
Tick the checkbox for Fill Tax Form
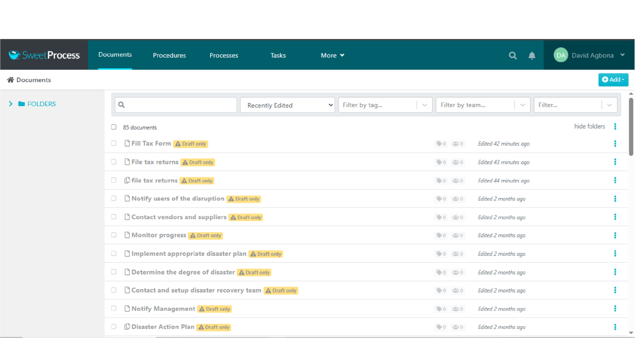pyautogui.click(x=114, y=143)
